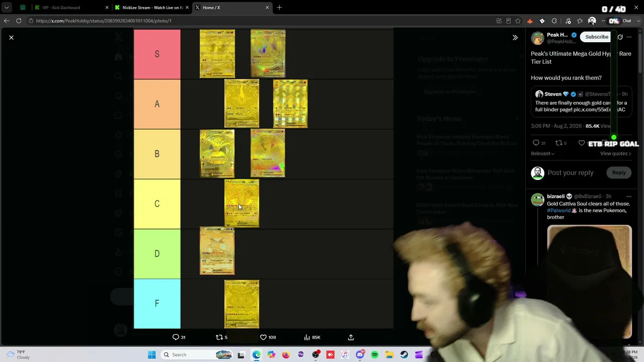Collapse the side panel with double chevrons

tap(515, 37)
